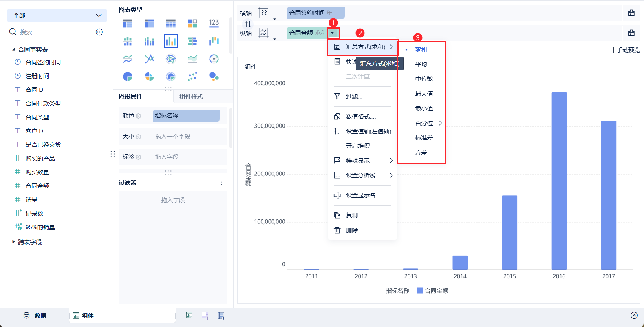644x327 pixels.
Task: Collapse the 合同事实表 tree node
Action: 13,49
